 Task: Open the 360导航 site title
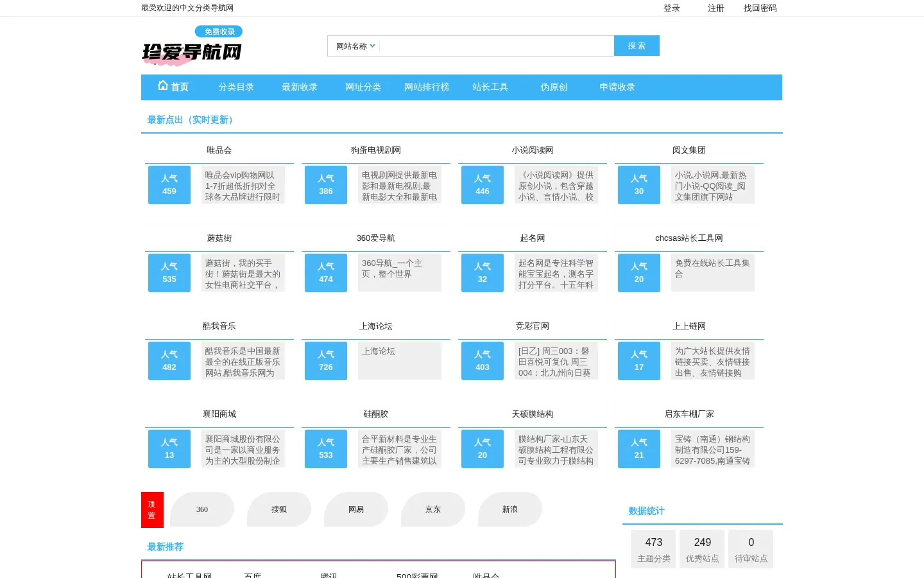point(376,238)
